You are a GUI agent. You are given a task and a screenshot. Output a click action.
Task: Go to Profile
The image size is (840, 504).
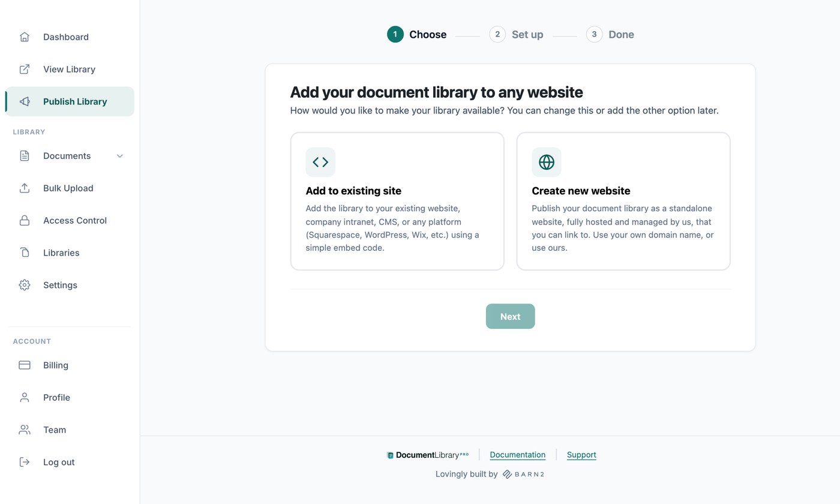pyautogui.click(x=70, y=398)
